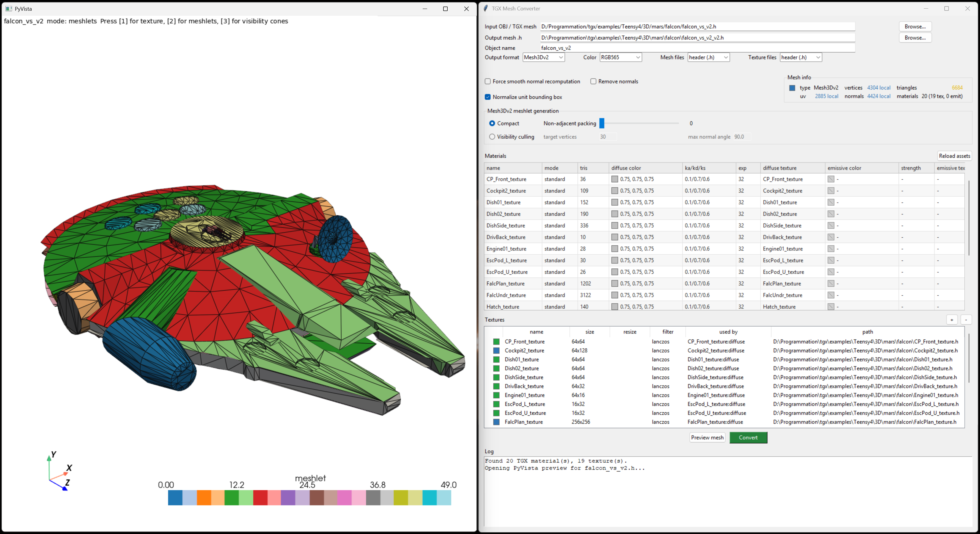Click the Output mesh .h path field
Screen dimensions: 980x534
[697, 37]
